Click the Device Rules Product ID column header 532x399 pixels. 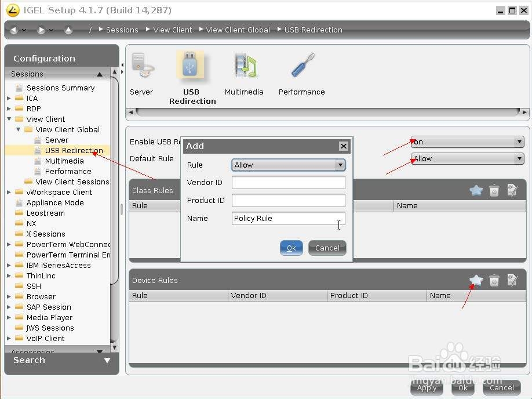[x=377, y=296]
